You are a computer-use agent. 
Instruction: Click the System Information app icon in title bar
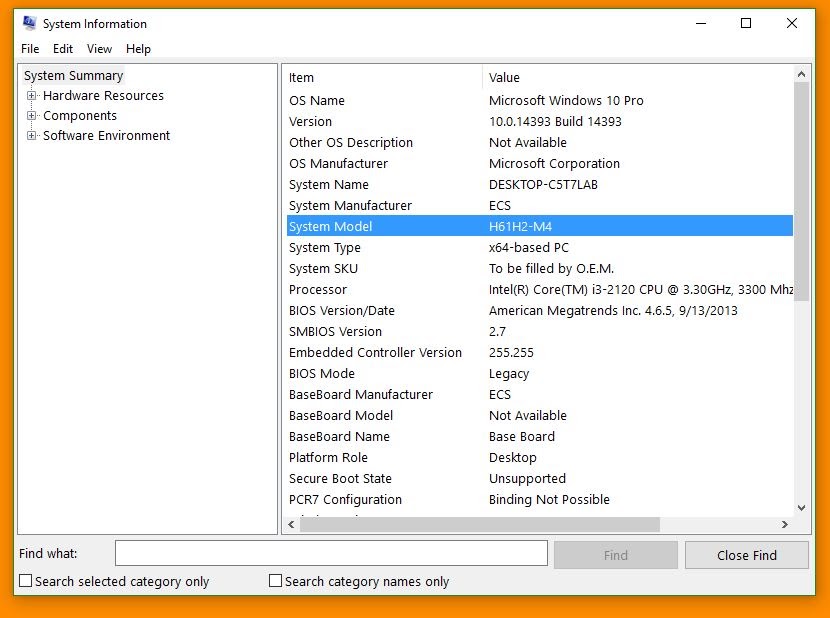pos(30,23)
